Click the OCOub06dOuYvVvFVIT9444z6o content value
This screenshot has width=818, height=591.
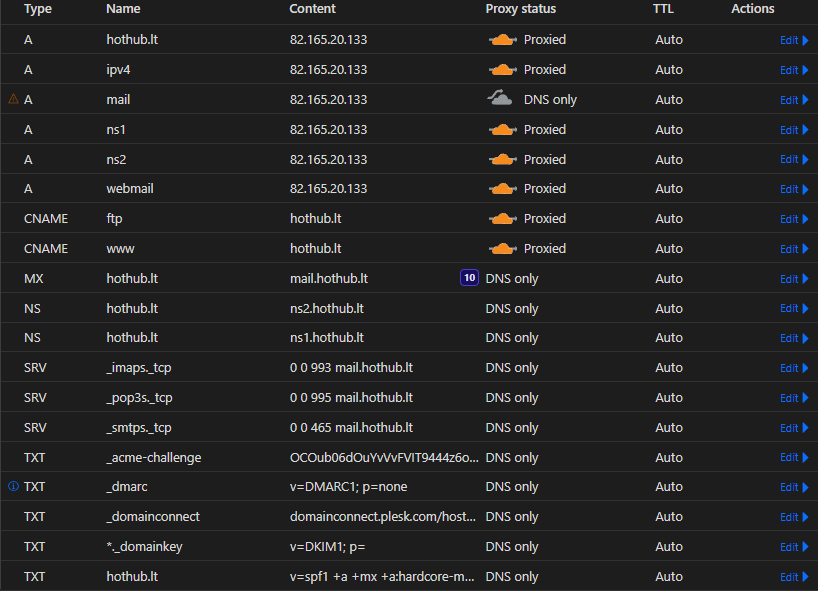(x=384, y=457)
